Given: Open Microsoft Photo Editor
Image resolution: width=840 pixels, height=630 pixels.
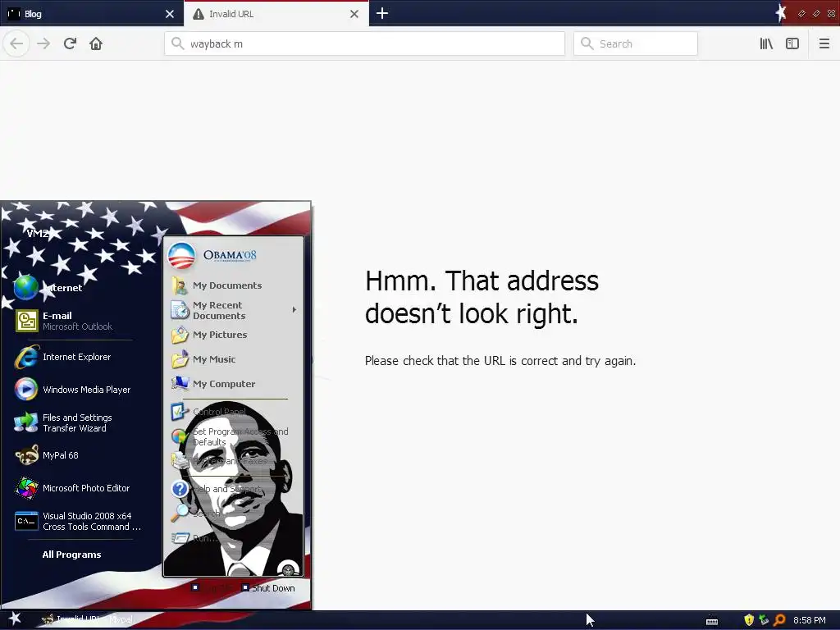Looking at the screenshot, I should [x=72, y=488].
